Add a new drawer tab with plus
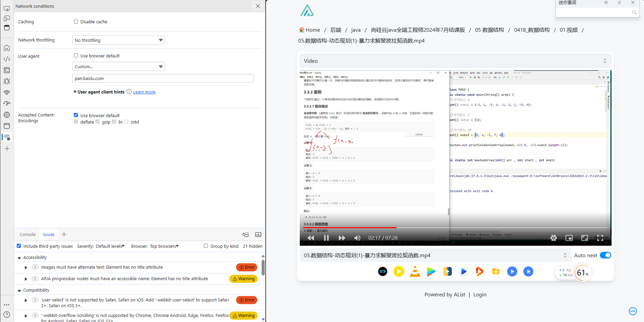Screen dimensions: 644x322 (x=64, y=234)
